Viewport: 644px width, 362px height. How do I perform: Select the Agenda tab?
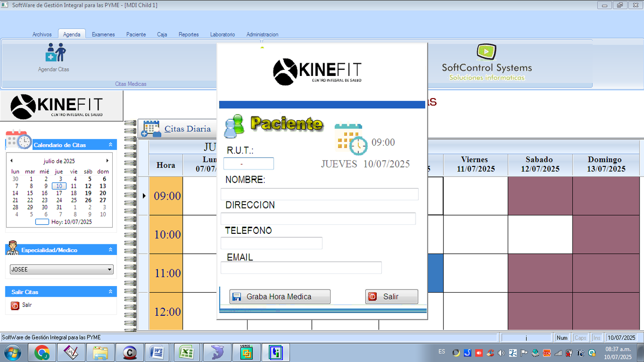pos(71,34)
